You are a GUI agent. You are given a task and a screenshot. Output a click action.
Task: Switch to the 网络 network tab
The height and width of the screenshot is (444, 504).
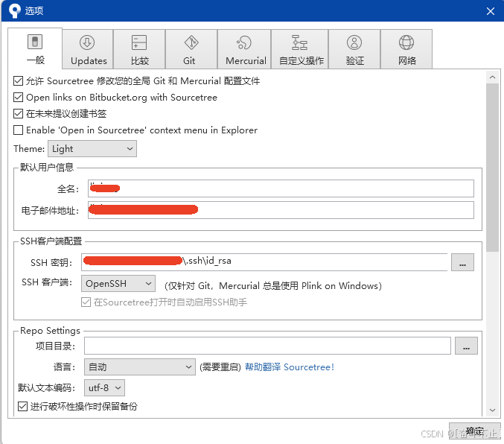pos(406,49)
